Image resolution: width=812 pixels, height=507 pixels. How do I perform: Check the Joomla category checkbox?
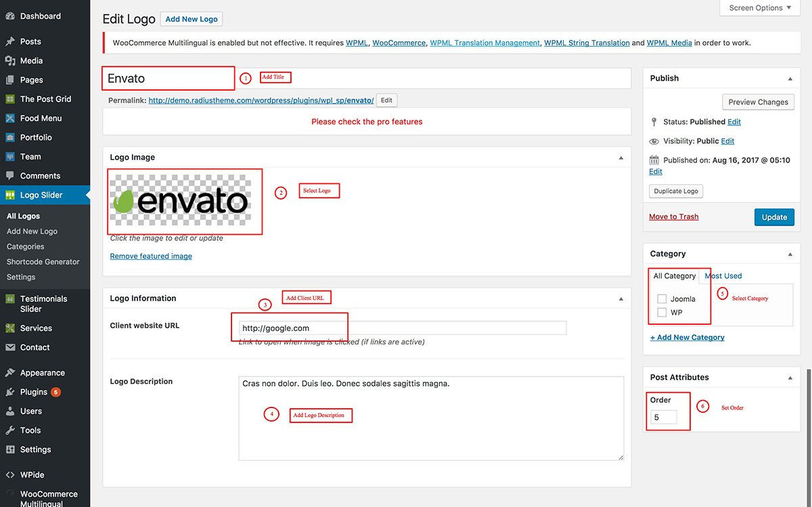pyautogui.click(x=662, y=299)
